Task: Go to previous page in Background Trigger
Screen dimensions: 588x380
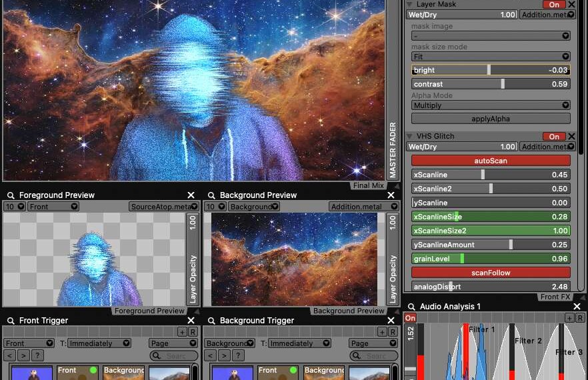Action: coord(210,356)
